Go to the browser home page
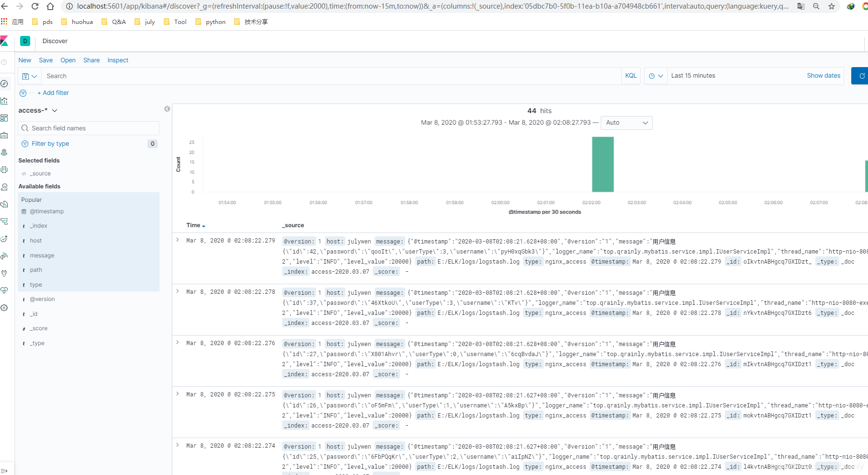The width and height of the screenshot is (868, 475). click(x=50, y=6)
